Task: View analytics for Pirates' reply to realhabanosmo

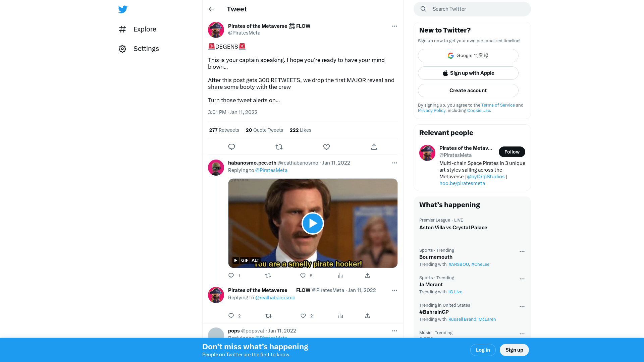Action: coord(341,316)
